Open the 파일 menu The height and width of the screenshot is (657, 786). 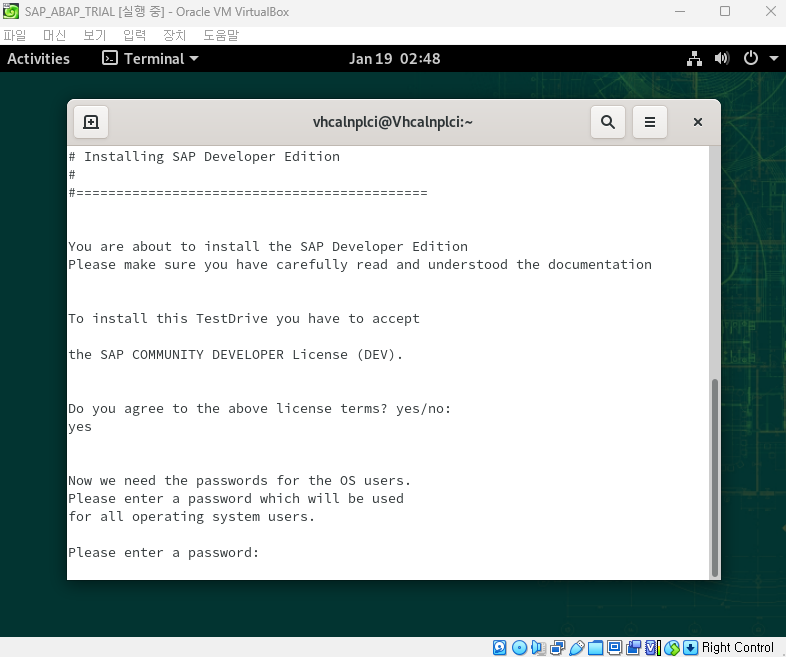coord(15,35)
